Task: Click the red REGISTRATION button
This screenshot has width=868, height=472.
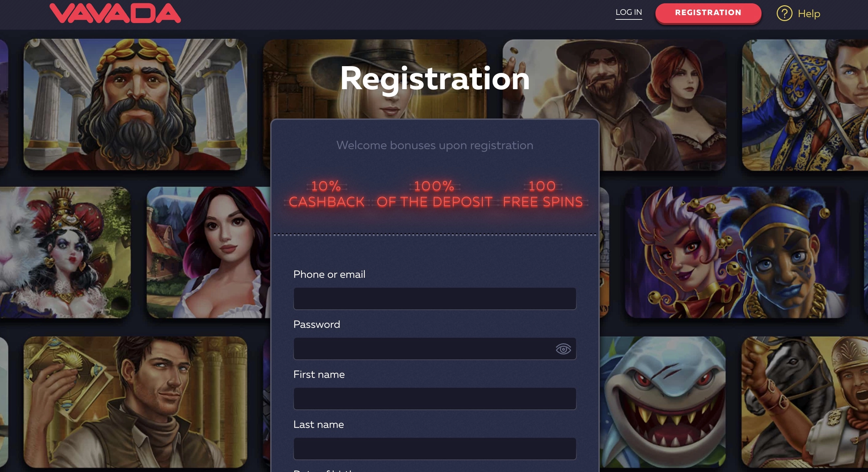Action: click(x=708, y=13)
